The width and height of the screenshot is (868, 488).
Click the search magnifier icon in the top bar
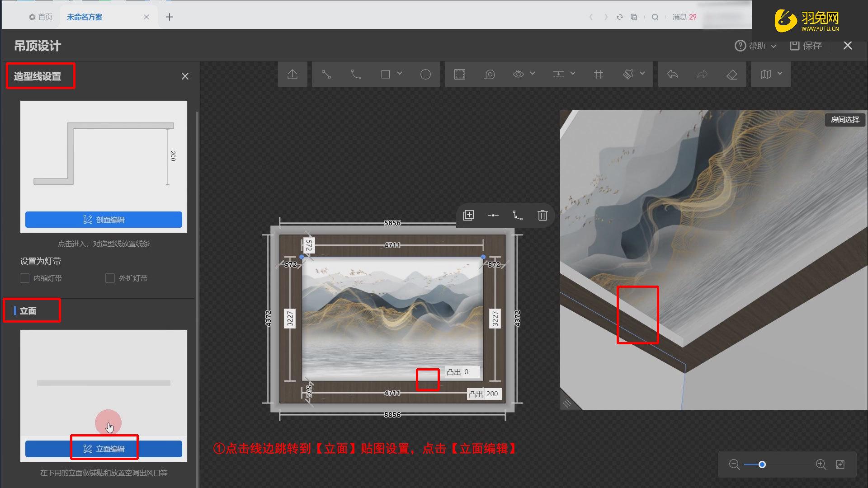(x=655, y=17)
